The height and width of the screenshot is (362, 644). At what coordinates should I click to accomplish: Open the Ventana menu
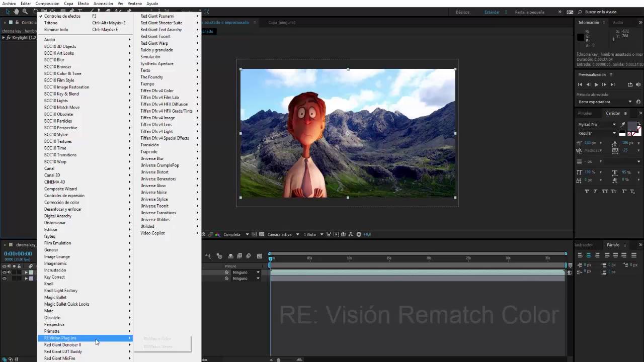[135, 4]
